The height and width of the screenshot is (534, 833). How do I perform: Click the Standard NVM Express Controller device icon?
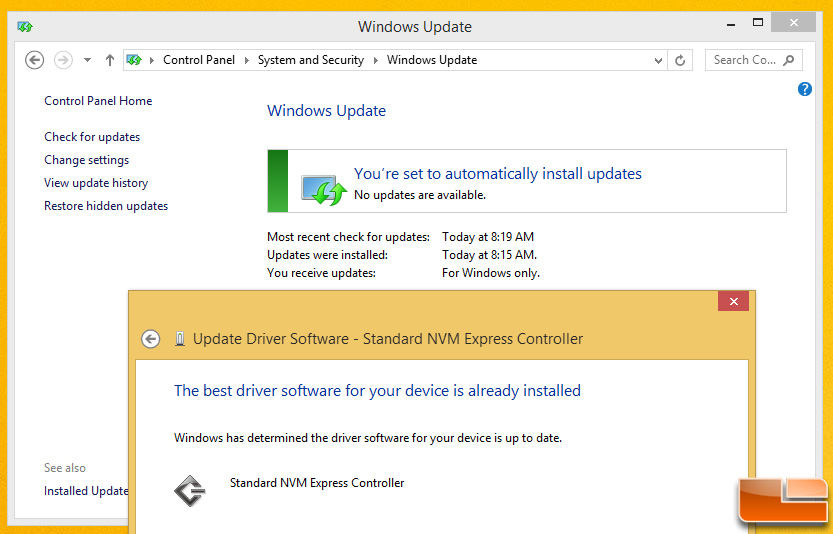(x=190, y=490)
